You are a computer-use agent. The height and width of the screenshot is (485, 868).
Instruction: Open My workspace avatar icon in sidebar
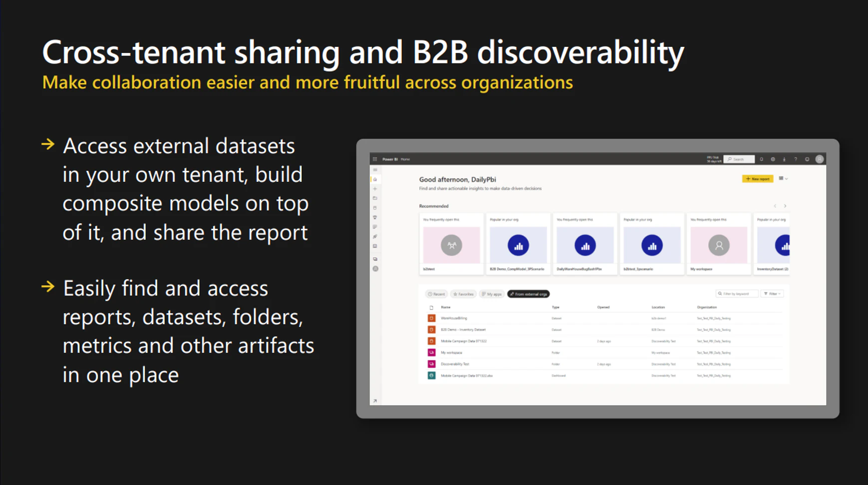pos(375,269)
